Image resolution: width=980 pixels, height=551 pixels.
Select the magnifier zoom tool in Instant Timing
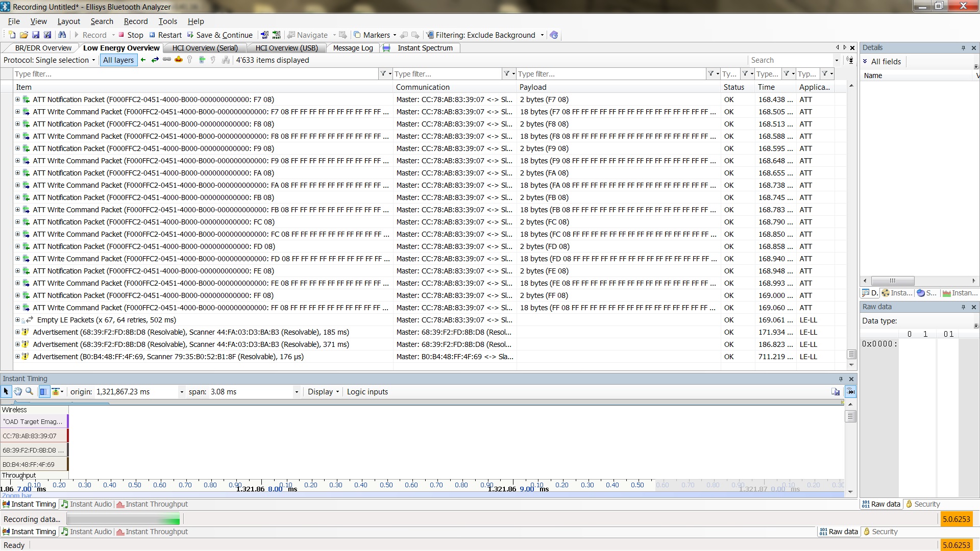[x=30, y=392]
